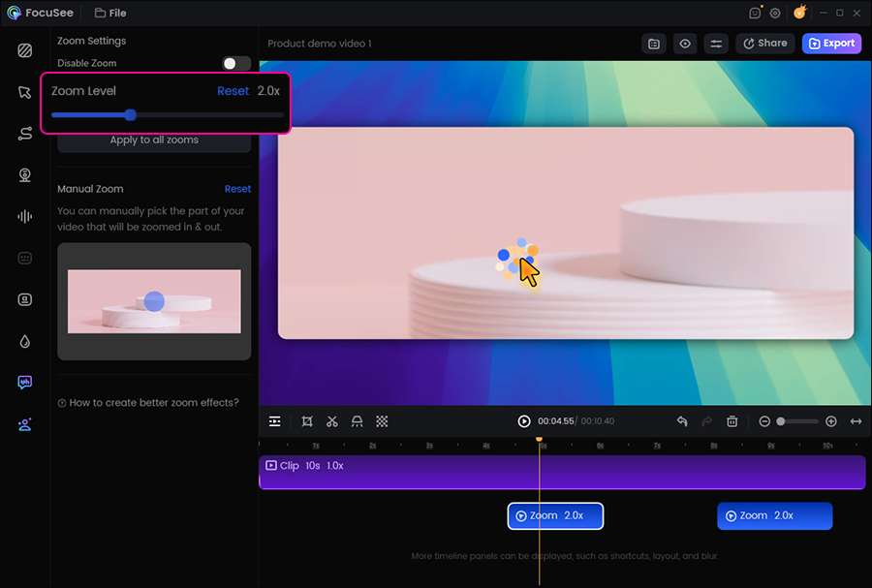Undo the last action

(682, 421)
